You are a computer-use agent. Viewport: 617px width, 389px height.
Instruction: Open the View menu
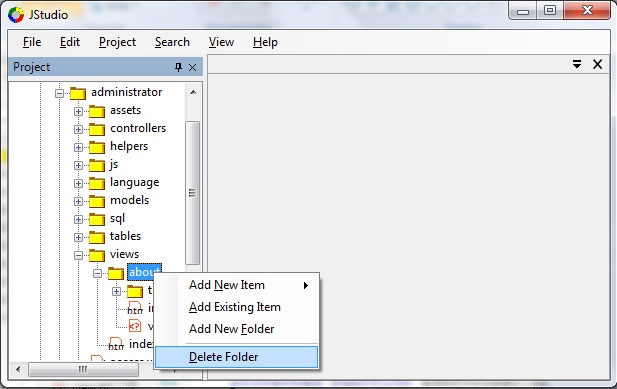coord(221,42)
